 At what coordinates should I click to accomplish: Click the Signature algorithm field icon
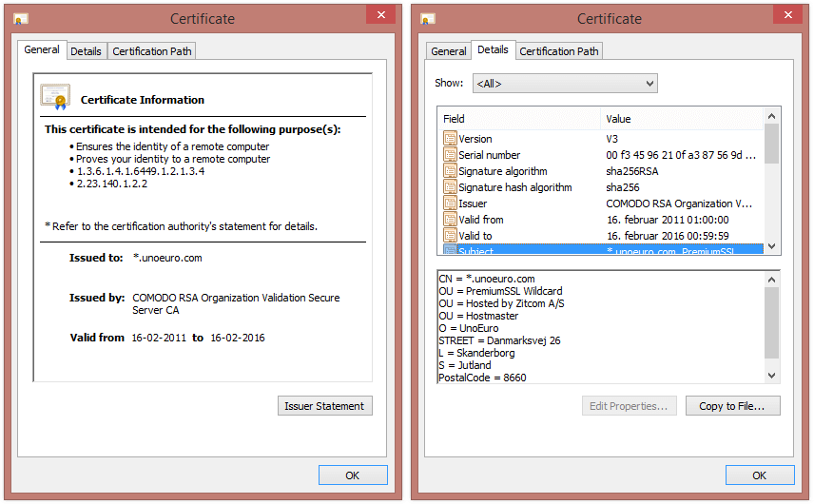(x=450, y=171)
